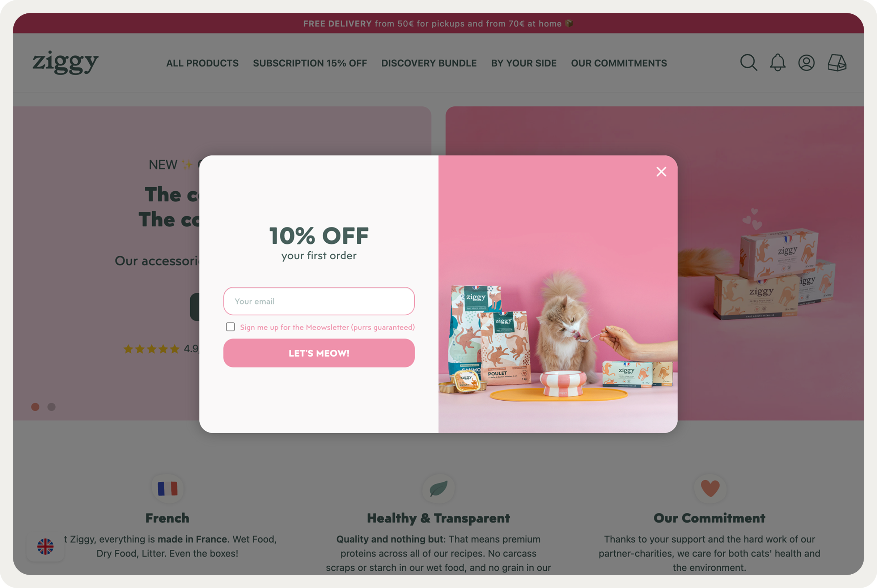Open the search magnifier icon

point(748,63)
